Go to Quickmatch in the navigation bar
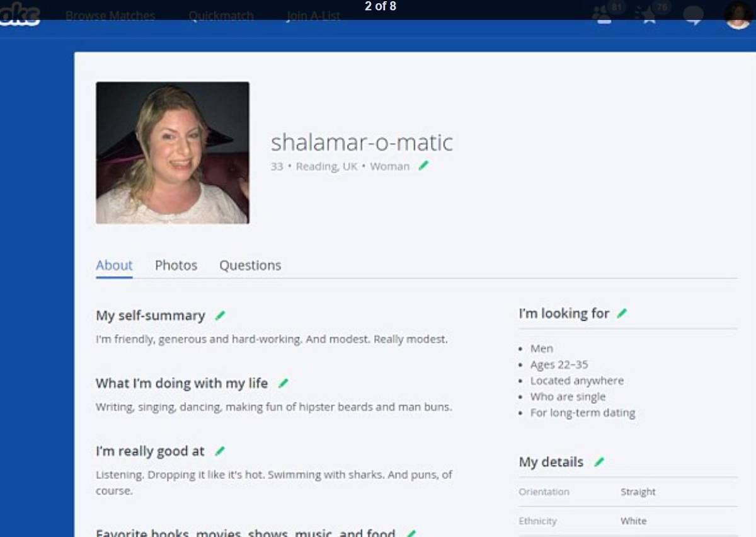The image size is (756, 537). (x=221, y=16)
